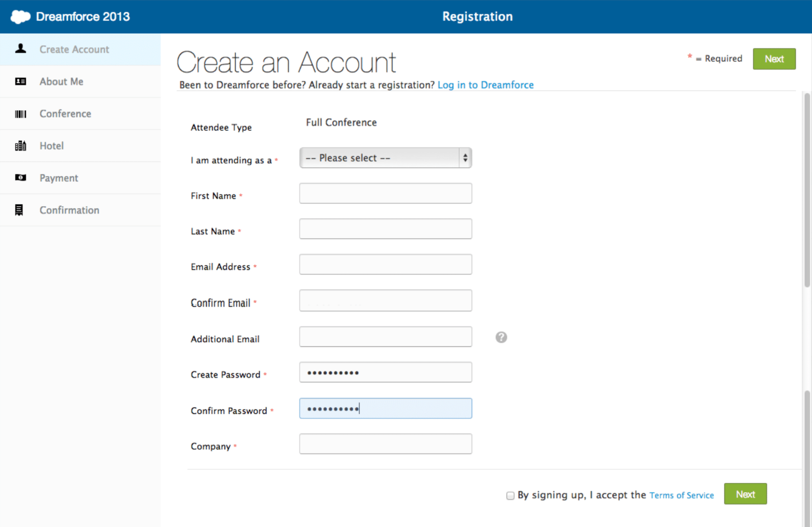Open the Confirmation step in sidebar
The image size is (812, 527).
pyautogui.click(x=80, y=210)
